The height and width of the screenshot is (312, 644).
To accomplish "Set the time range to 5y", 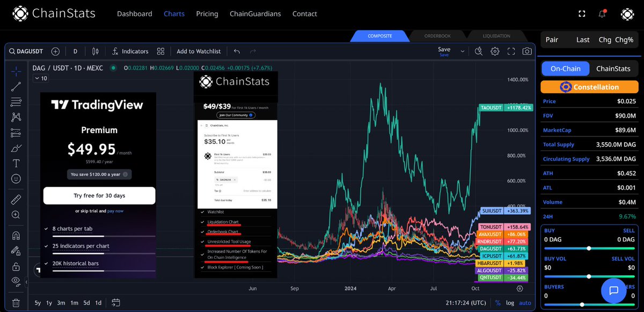I will pyautogui.click(x=38, y=303).
